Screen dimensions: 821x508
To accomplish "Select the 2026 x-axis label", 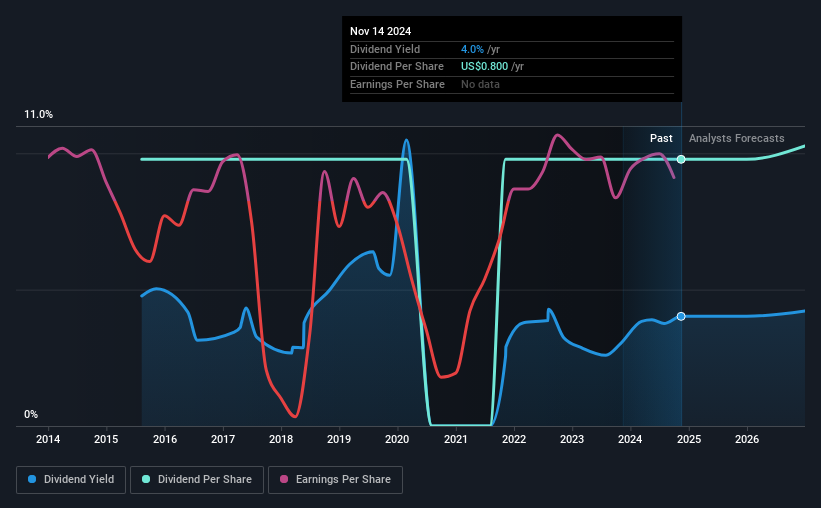I will [747, 439].
